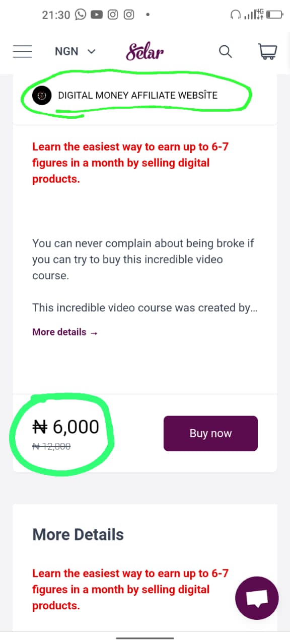View the shopping cart
The image size is (290, 644).
[x=267, y=51]
